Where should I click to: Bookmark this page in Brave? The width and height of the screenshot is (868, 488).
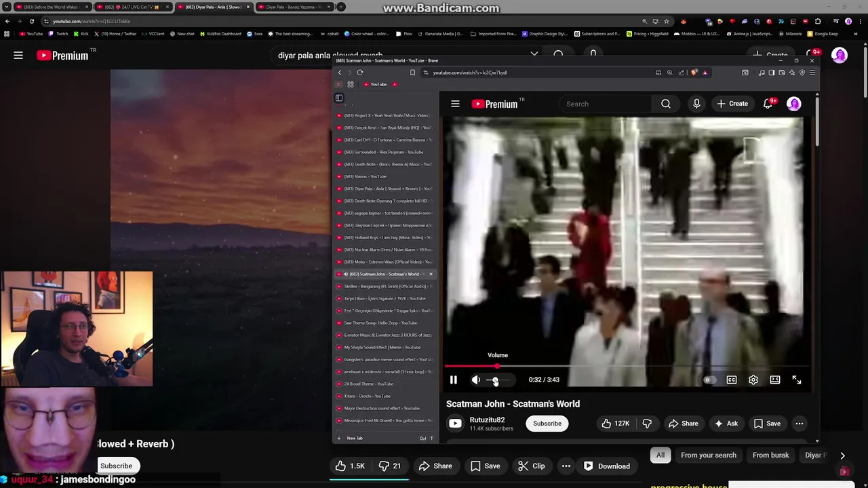412,73
